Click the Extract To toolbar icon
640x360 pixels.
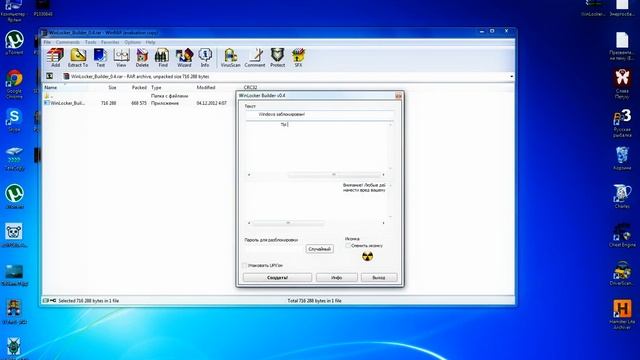coord(78,57)
